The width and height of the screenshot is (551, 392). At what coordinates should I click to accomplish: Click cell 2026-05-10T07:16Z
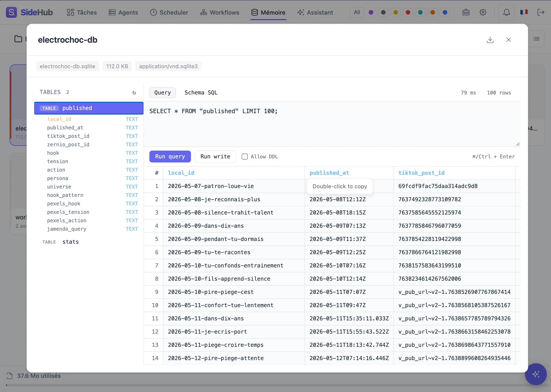[349, 266]
